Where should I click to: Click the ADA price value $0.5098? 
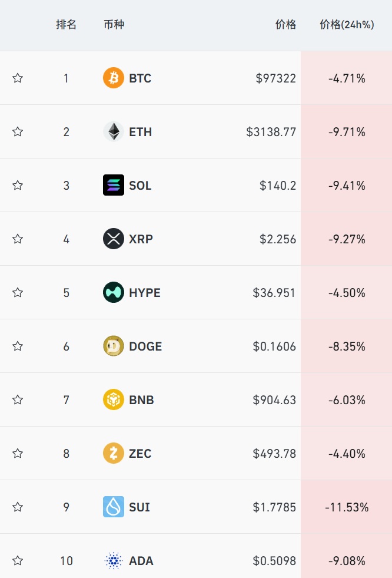(274, 560)
